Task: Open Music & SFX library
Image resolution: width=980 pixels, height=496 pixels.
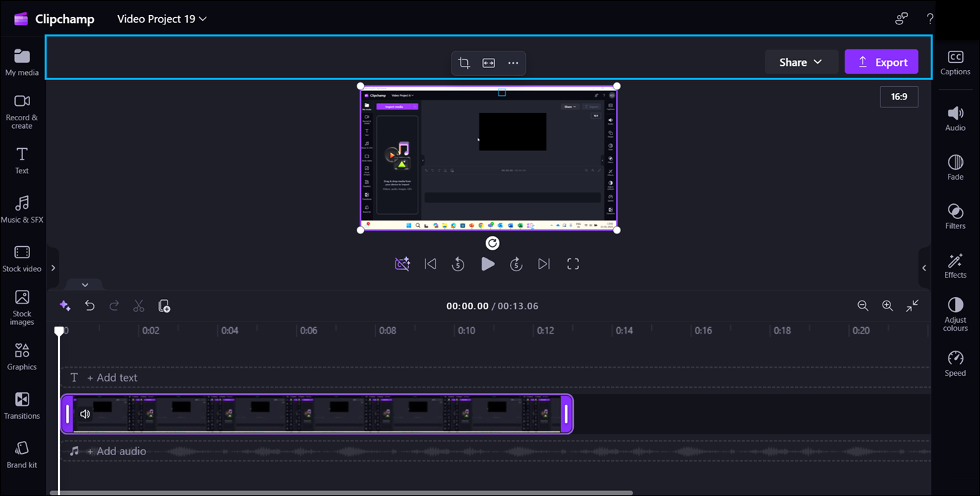Action: (x=21, y=210)
